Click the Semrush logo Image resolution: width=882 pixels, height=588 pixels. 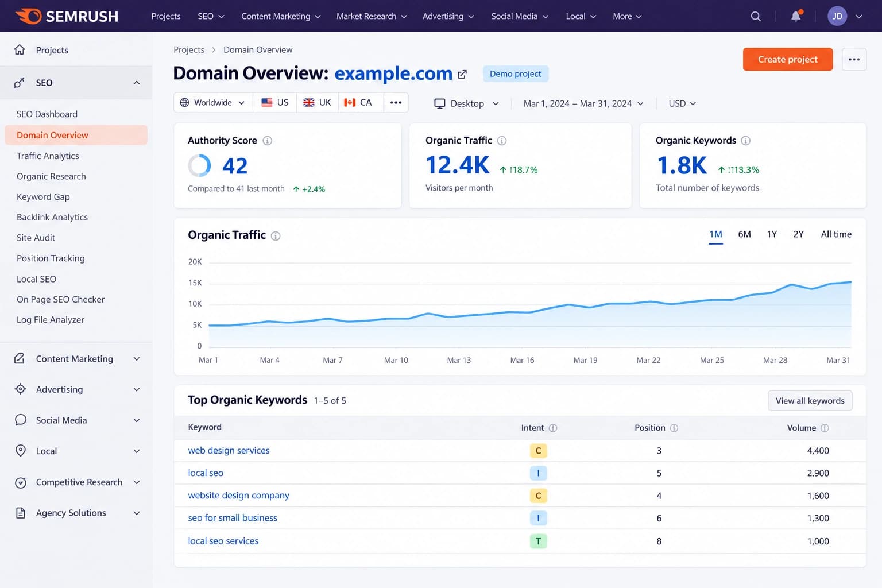[x=67, y=16]
